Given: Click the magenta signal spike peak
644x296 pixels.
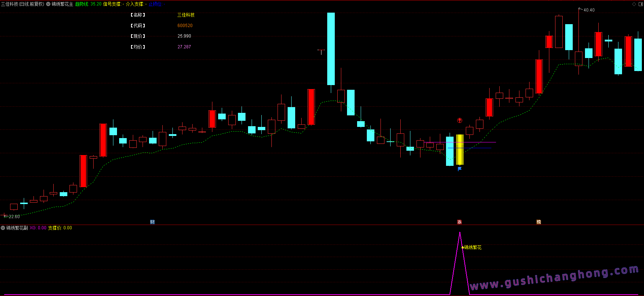Looking at the screenshot, I should [x=460, y=233].
